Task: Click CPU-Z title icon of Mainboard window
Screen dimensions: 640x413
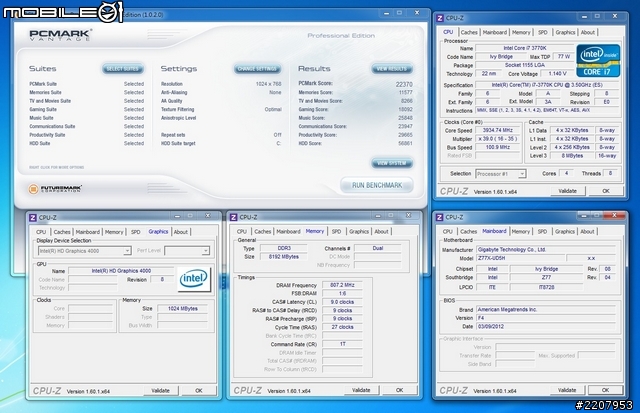Action: [x=439, y=217]
